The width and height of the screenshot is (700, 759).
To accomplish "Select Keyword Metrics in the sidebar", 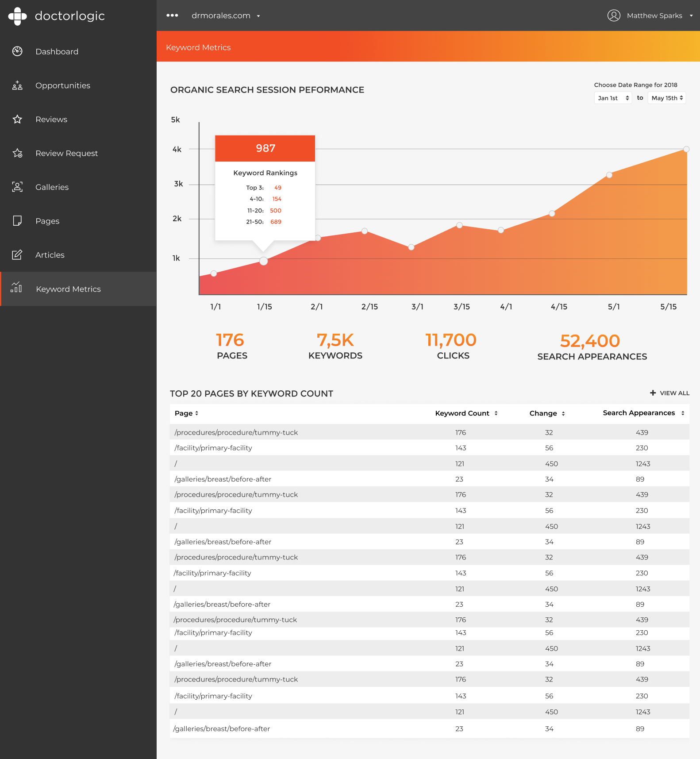I will point(68,289).
